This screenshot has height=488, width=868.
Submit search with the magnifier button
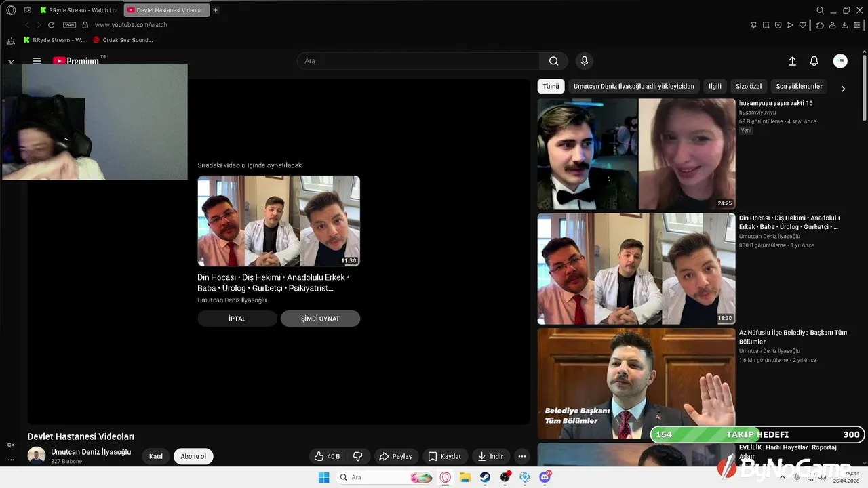click(554, 61)
